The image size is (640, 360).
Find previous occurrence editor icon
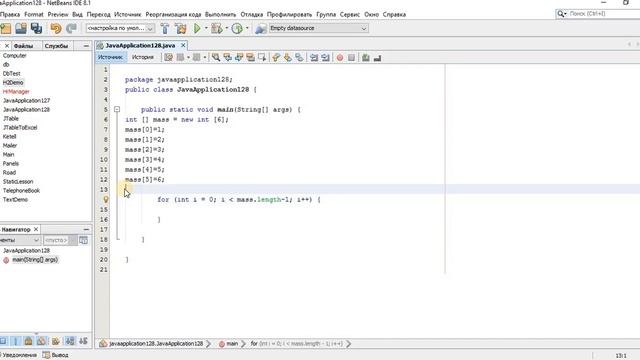(227, 58)
